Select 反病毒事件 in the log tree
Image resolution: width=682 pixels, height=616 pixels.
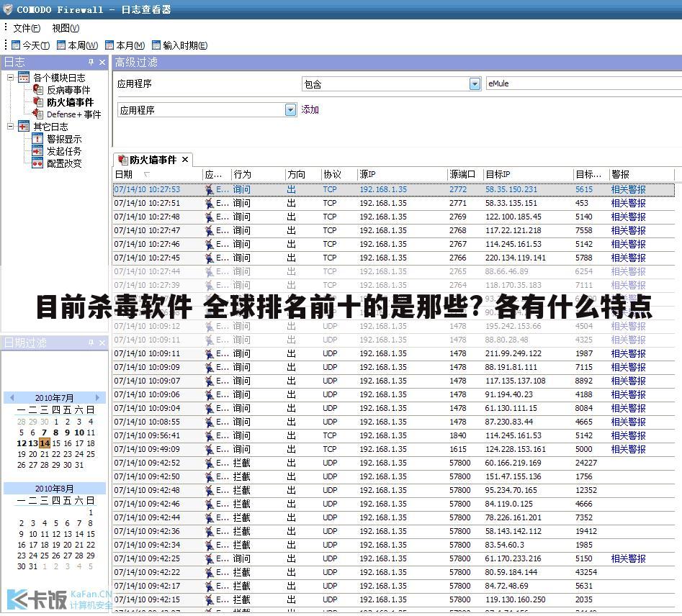click(68, 90)
